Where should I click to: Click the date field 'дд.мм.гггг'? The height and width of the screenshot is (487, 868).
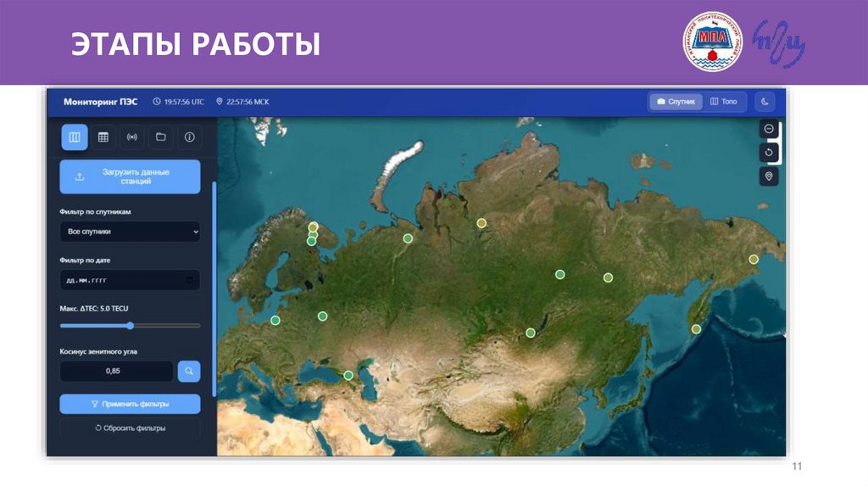[x=130, y=280]
